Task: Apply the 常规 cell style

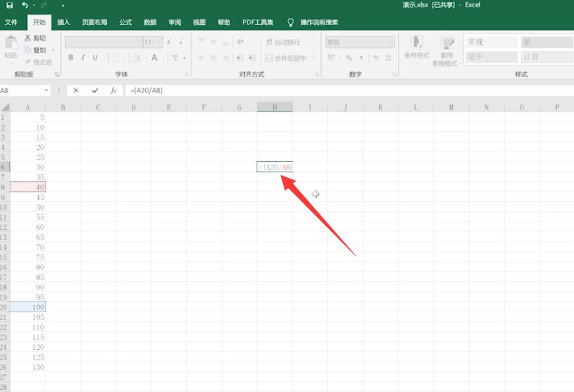Action: click(491, 42)
